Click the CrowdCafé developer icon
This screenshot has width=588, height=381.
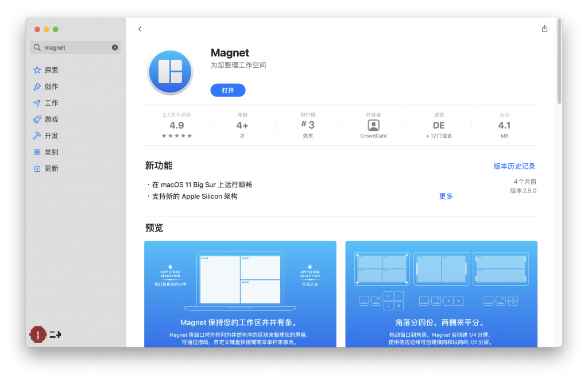pos(373,125)
